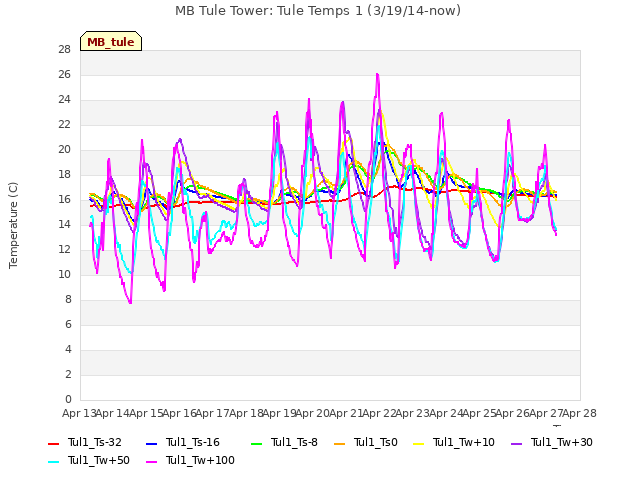Click the green Tul1_Ts-8 legend swatch
The height and width of the screenshot is (480, 640).
(x=256, y=443)
